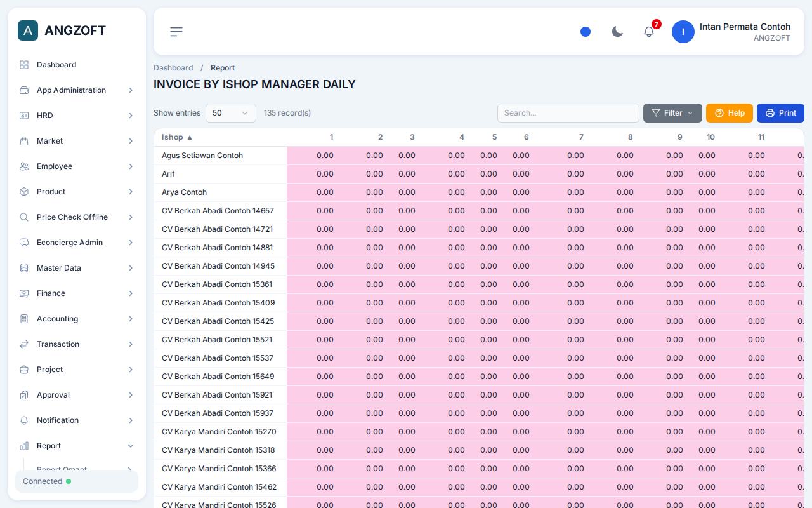The width and height of the screenshot is (812, 508).
Task: Open notifications bell icon
Action: [x=649, y=32]
